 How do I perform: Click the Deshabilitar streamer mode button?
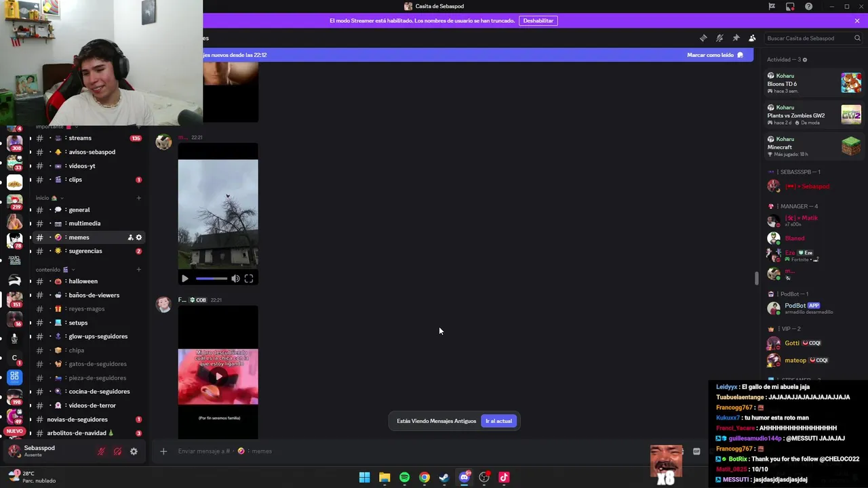coord(538,20)
